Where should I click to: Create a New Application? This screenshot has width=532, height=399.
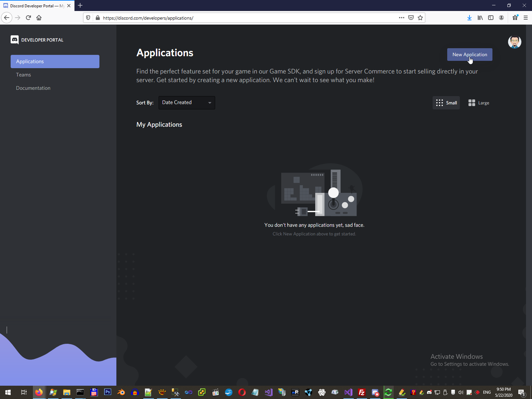pos(469,55)
